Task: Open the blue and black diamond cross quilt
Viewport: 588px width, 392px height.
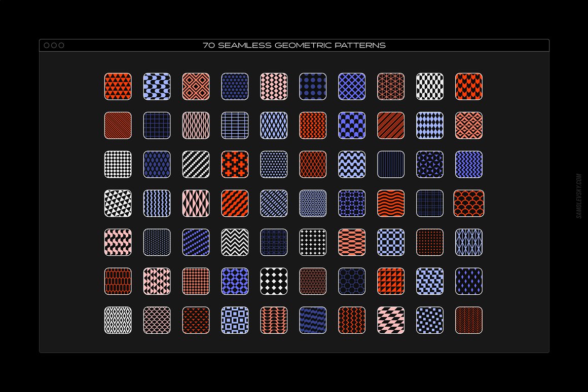Action: [235, 282]
